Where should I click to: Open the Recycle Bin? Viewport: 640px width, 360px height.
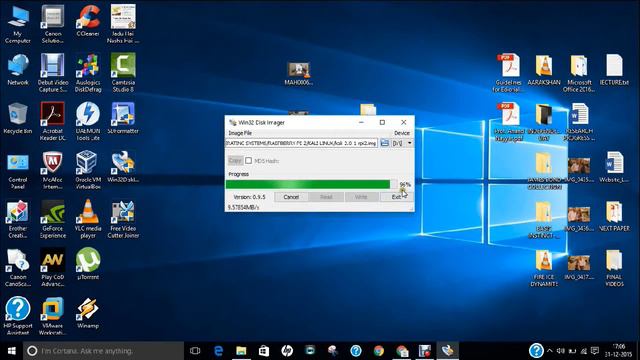18,118
